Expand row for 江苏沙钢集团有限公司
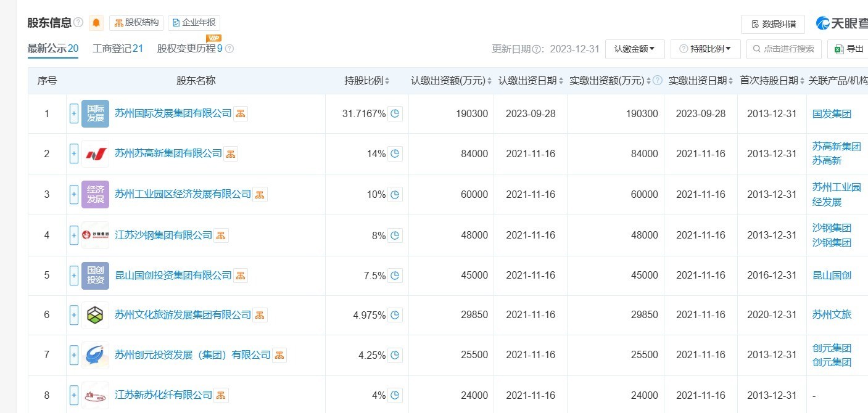 tap(74, 235)
